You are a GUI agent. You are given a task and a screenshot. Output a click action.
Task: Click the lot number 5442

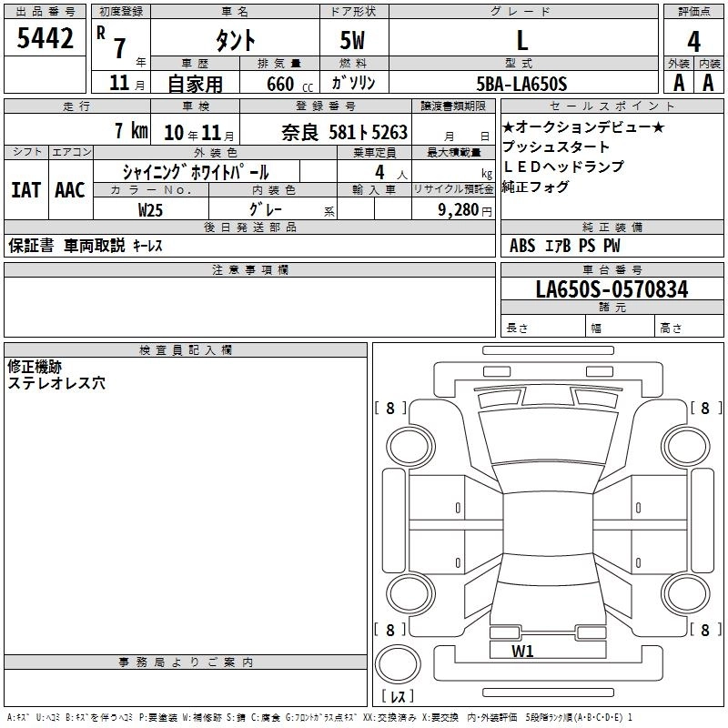[x=45, y=39]
